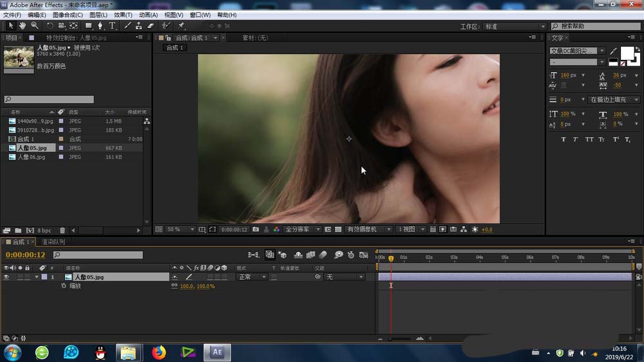Select the Zoom magnifier tool
Viewport: 644px width, 362px height.
34,26
